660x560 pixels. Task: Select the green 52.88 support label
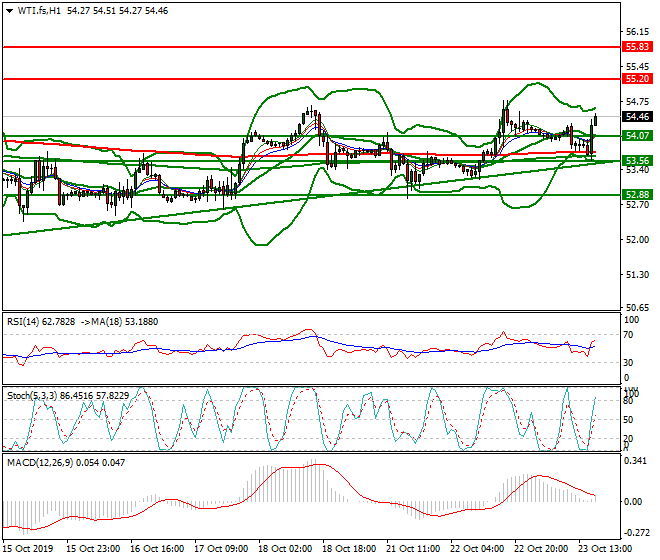point(637,195)
